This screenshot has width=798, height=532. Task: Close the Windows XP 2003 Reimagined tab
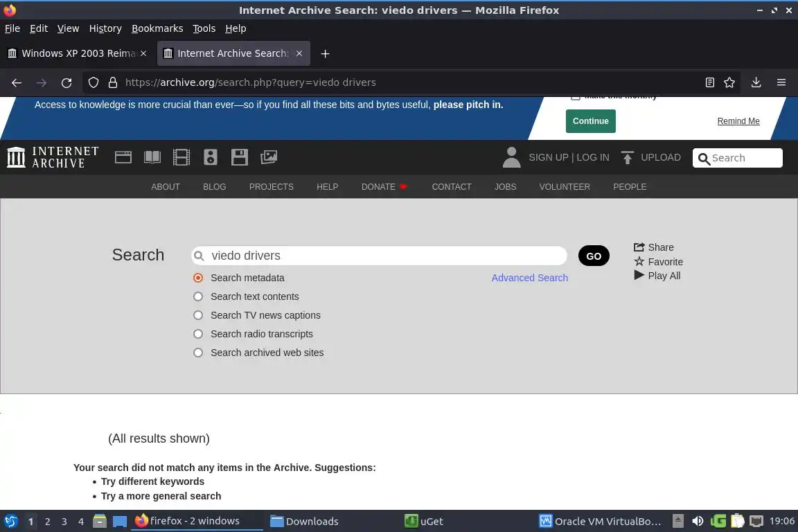pyautogui.click(x=143, y=53)
